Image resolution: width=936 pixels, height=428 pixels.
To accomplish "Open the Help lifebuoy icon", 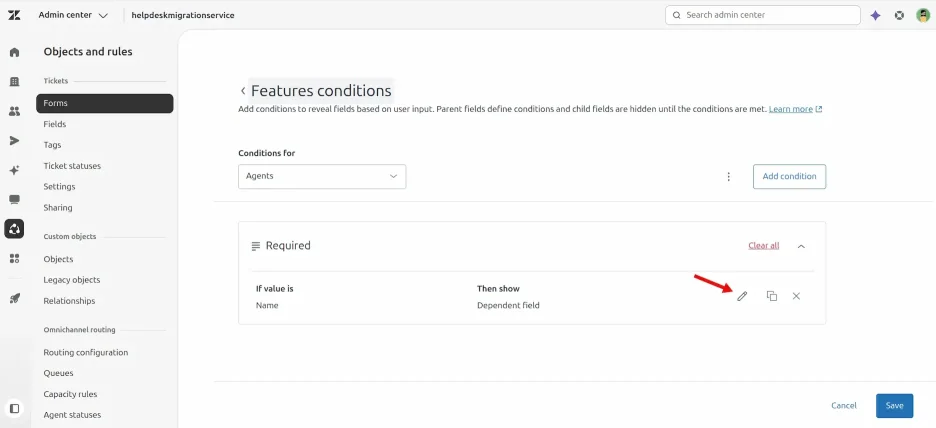I will click(899, 16).
